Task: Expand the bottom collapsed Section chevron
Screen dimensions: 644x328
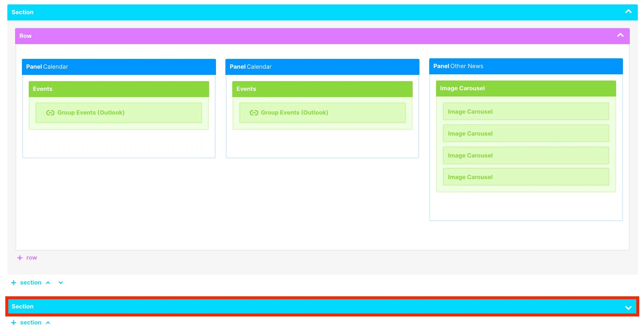Action: tap(628, 308)
